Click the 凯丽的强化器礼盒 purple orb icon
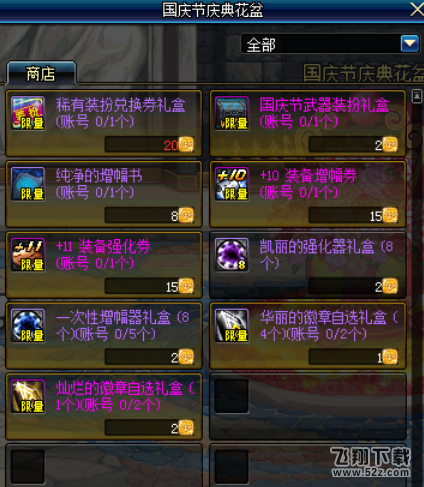Screen dimensions: 424x487 [x=232, y=255]
